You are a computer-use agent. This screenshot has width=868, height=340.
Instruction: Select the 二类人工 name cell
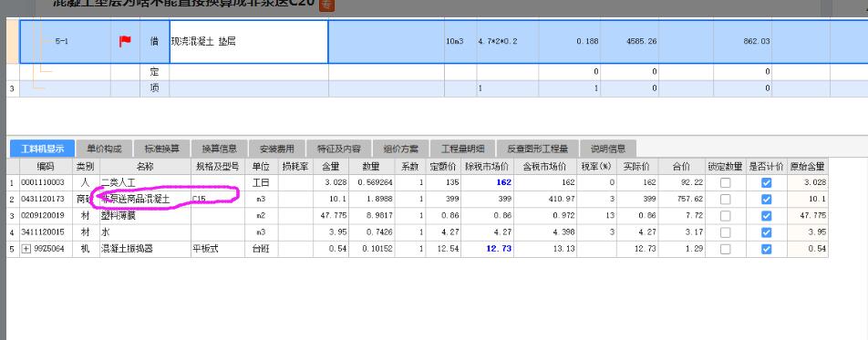tap(144, 182)
